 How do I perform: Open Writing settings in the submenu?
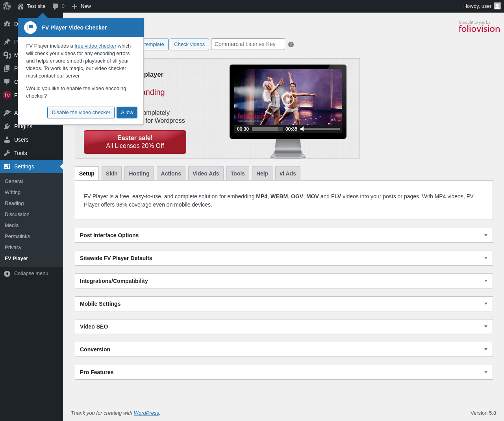(13, 192)
